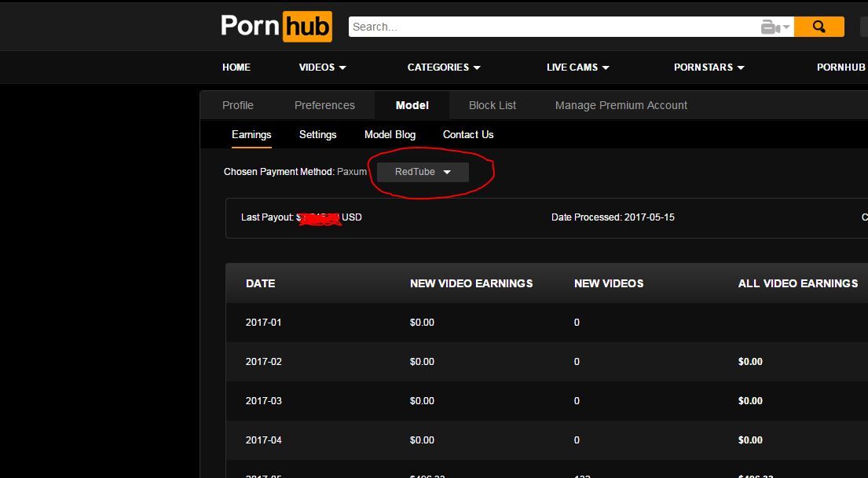Image resolution: width=868 pixels, height=478 pixels.
Task: Click the Contact Us link
Action: (468, 135)
